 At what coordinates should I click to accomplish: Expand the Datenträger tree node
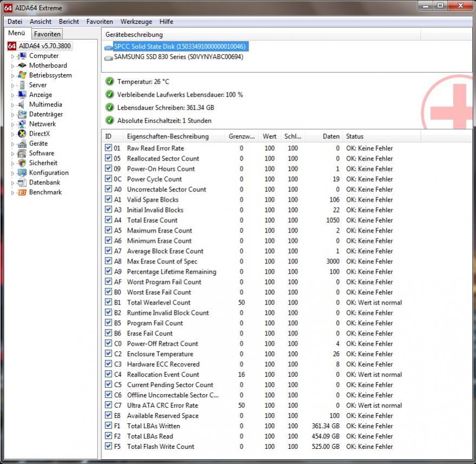pos(12,115)
